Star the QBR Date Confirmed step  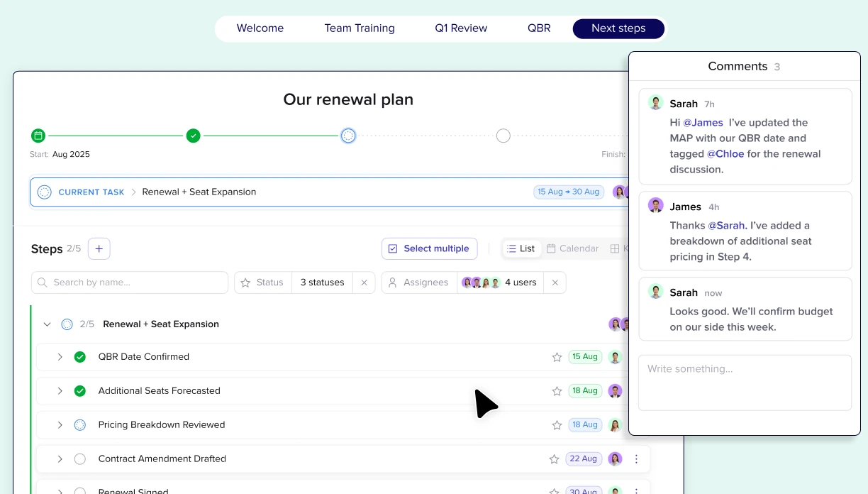(557, 357)
